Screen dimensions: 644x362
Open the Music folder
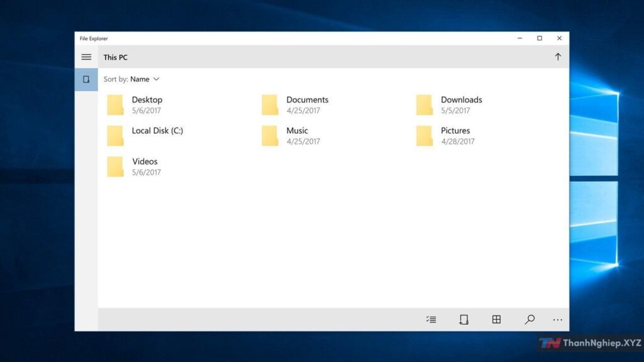[296, 130]
